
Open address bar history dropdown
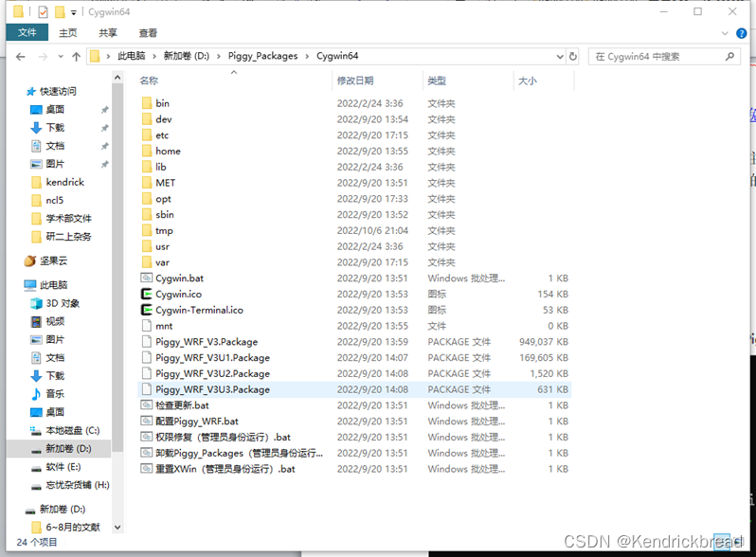(560, 57)
